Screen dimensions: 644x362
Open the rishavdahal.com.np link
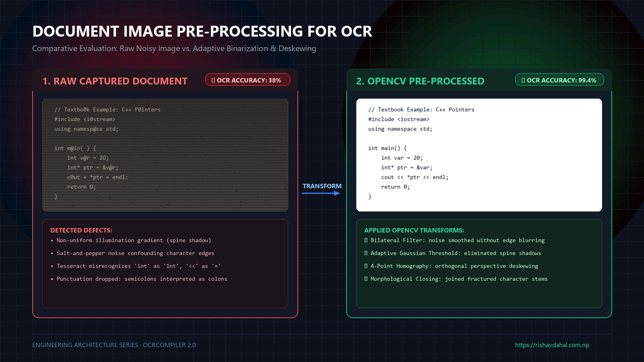click(x=552, y=345)
